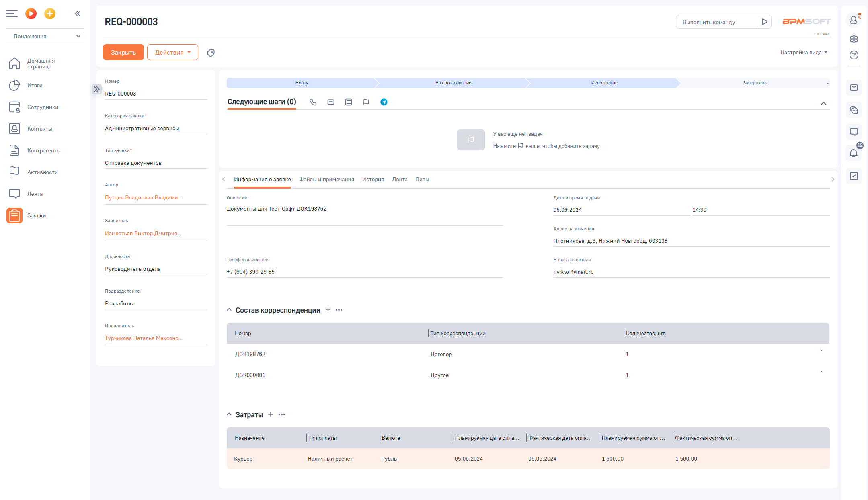
Task: Open the Настройка вида dropdown
Action: pyautogui.click(x=804, y=52)
